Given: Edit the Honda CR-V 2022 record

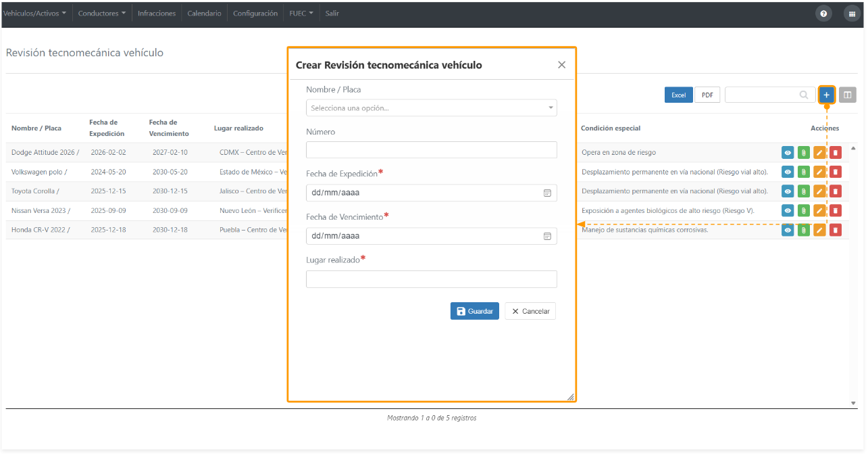Looking at the screenshot, I should pyautogui.click(x=819, y=231).
